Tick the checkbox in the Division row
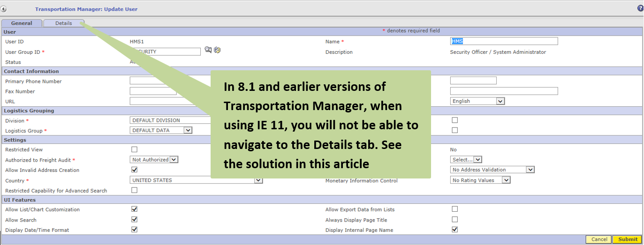This screenshot has height=245, width=644. tap(455, 120)
